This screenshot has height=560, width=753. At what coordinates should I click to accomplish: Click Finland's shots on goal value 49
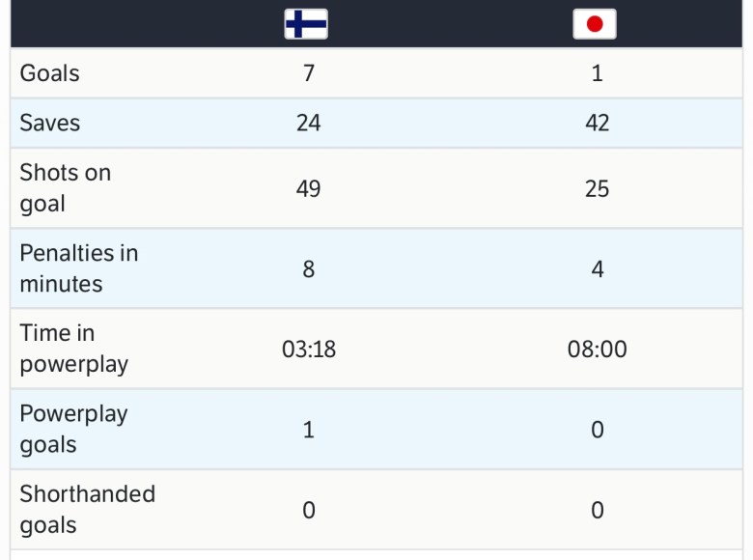click(309, 188)
